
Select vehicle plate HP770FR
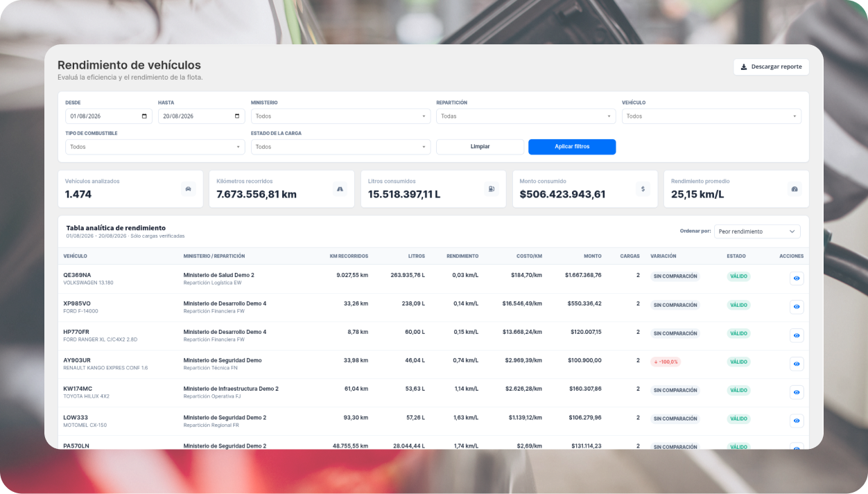coord(76,332)
